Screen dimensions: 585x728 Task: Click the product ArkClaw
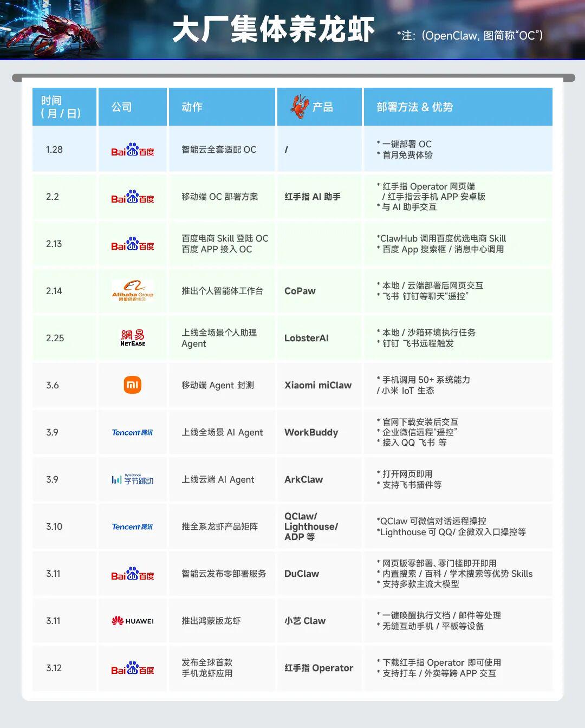[304, 479]
